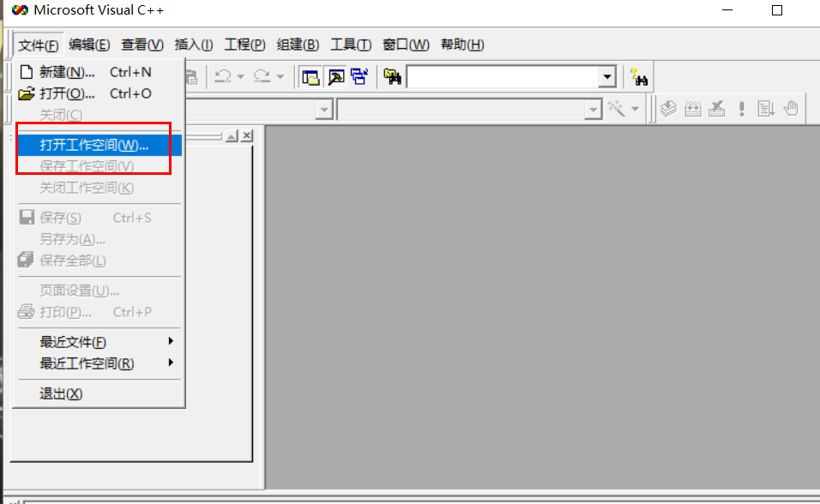Select the 保存全部(L) menu entry
Image resolution: width=820 pixels, height=504 pixels.
tap(99, 261)
